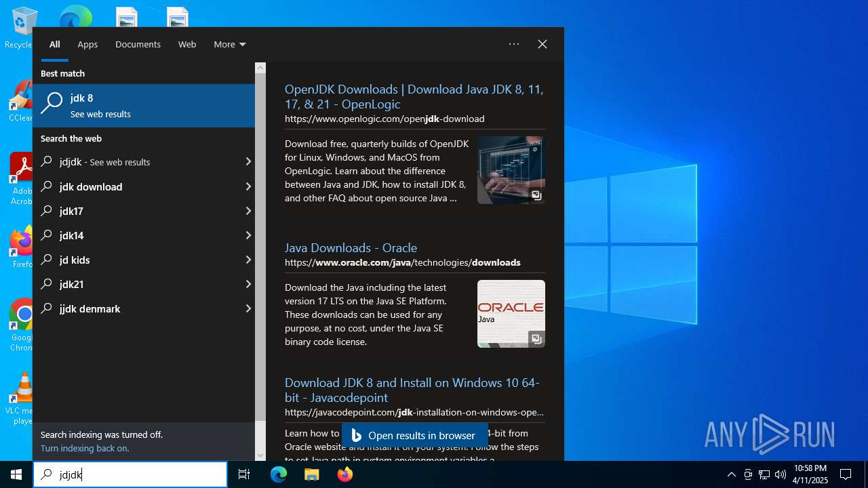Choose the 'jdk17' web suggestion
This screenshot has height=488, width=868.
[x=144, y=211]
